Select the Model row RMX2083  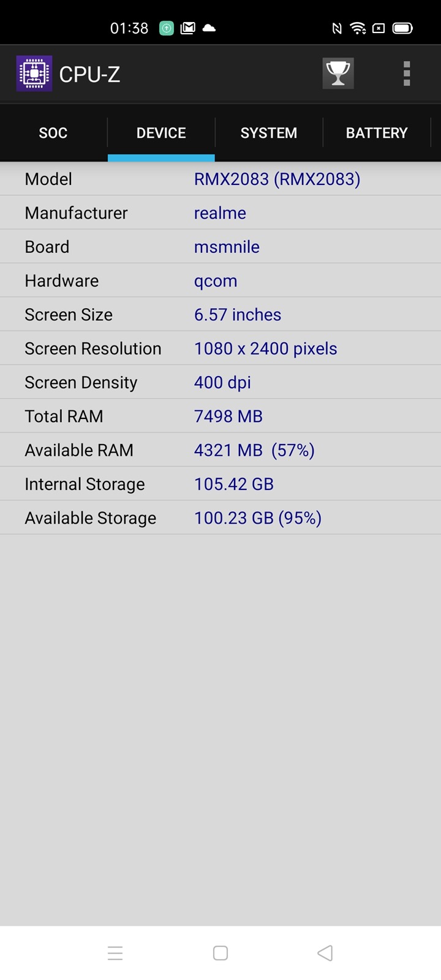point(221,179)
